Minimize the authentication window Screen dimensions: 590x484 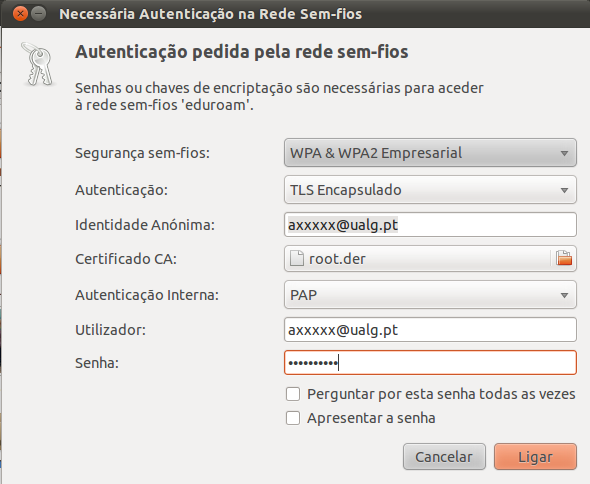coord(38,14)
